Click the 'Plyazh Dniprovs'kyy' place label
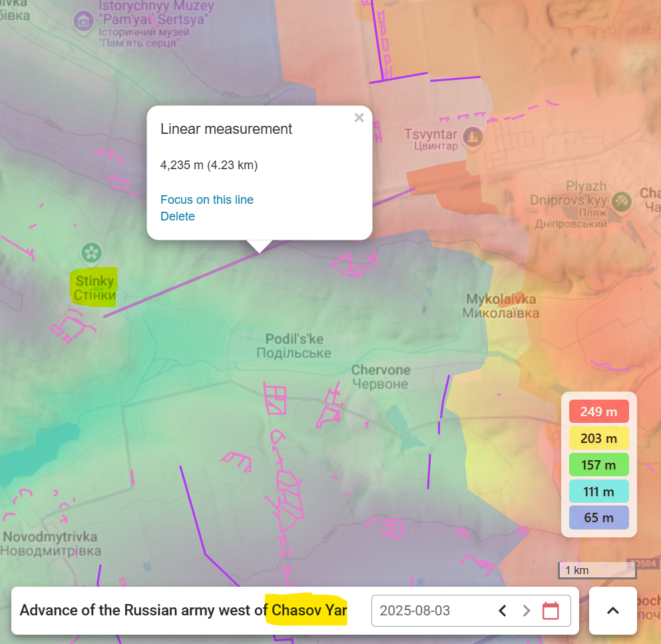Image resolution: width=661 pixels, height=644 pixels. pyautogui.click(x=568, y=204)
